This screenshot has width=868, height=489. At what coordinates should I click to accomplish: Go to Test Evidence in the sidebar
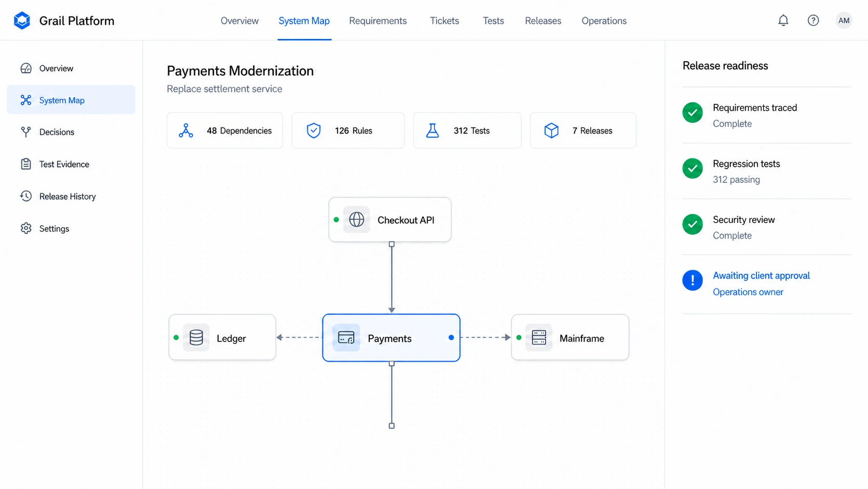click(71, 164)
